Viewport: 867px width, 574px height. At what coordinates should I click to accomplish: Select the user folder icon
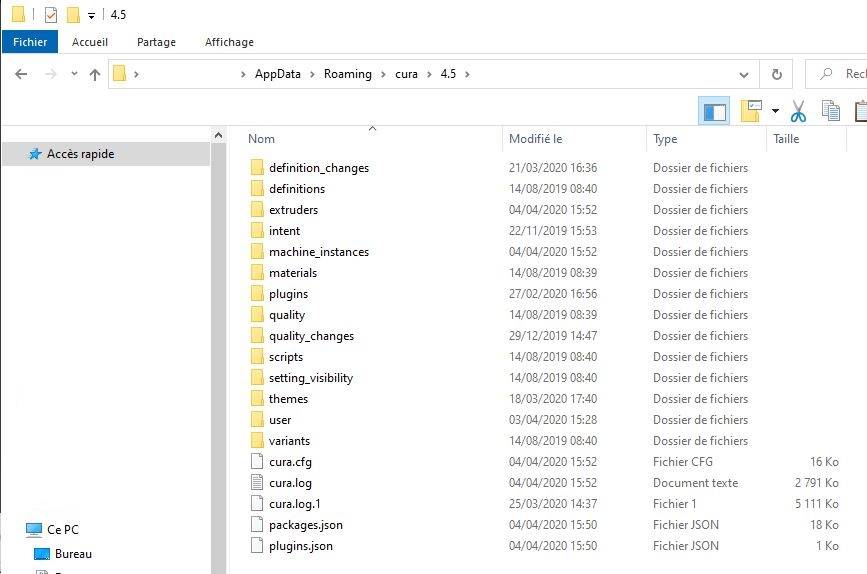[257, 420]
